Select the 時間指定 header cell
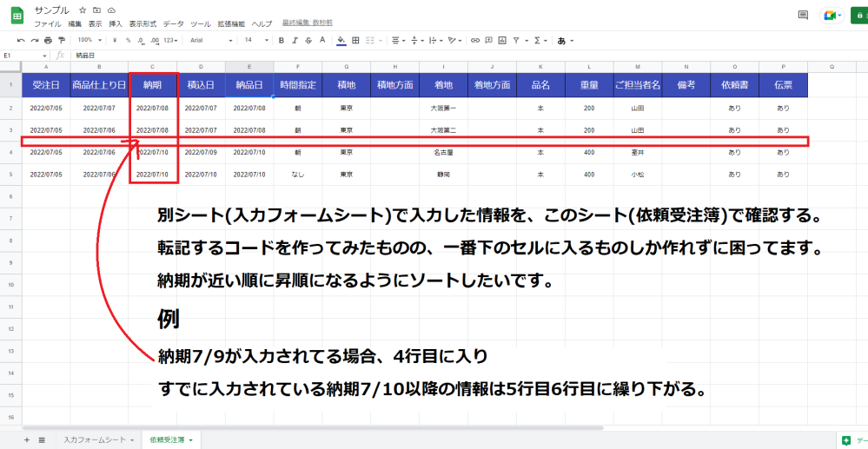Viewport: 868px width, 449px height. click(298, 85)
